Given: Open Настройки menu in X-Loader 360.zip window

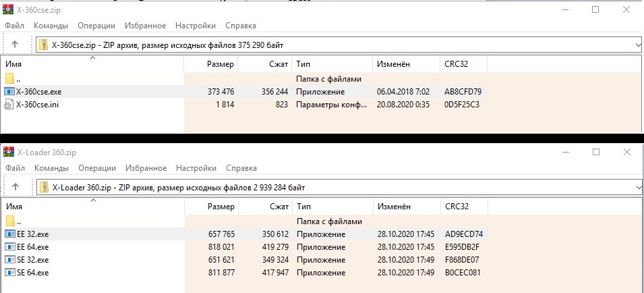Looking at the screenshot, I should pos(196,168).
